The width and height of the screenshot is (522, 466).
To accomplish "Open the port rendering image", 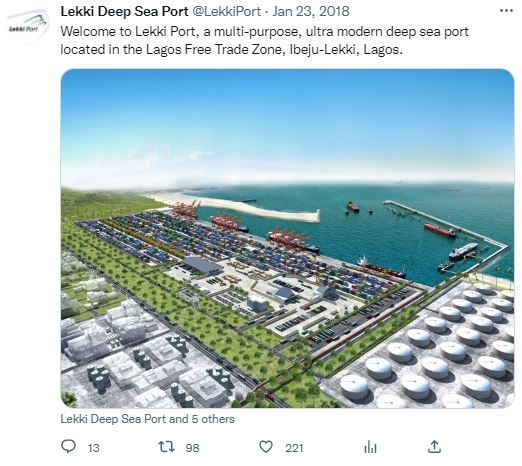I will (287, 238).
